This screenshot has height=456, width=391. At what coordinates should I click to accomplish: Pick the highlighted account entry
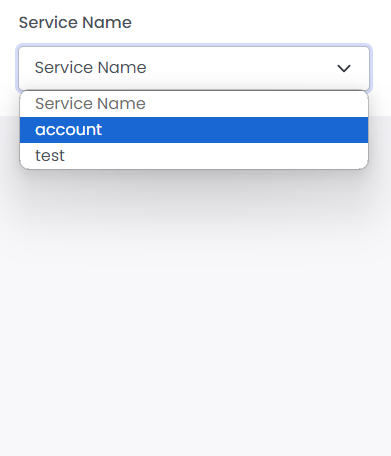[x=194, y=130]
